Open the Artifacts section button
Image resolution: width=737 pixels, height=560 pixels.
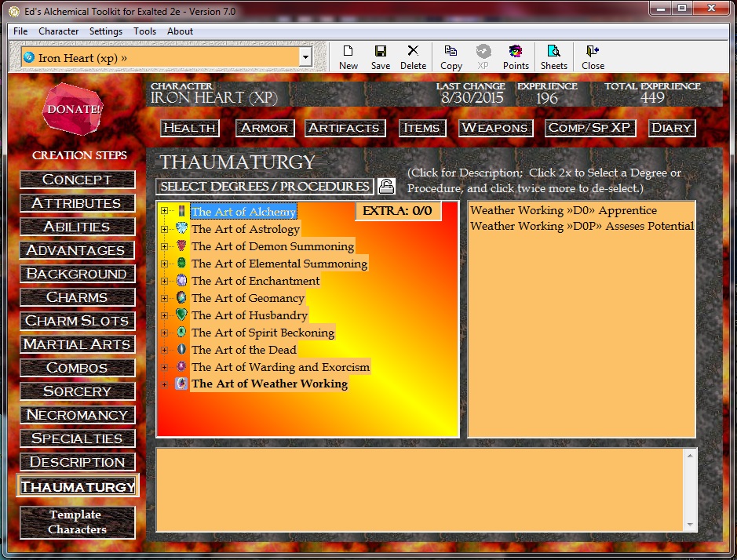pos(345,128)
